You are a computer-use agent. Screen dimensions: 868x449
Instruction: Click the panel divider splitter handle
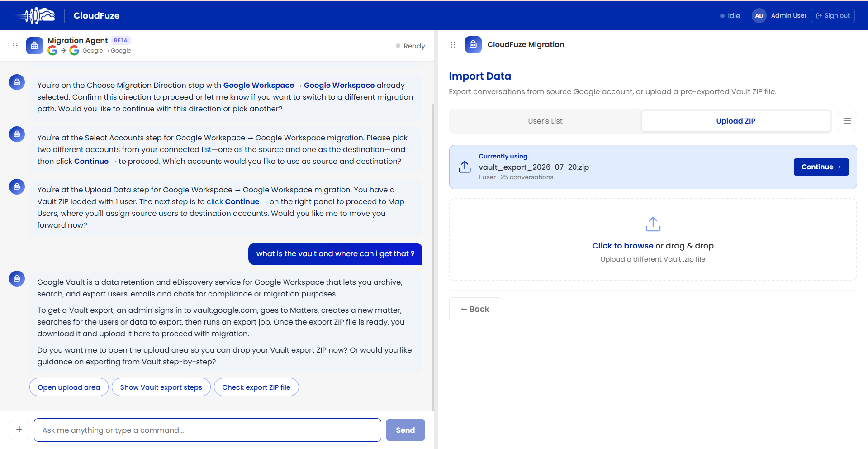pyautogui.click(x=436, y=239)
